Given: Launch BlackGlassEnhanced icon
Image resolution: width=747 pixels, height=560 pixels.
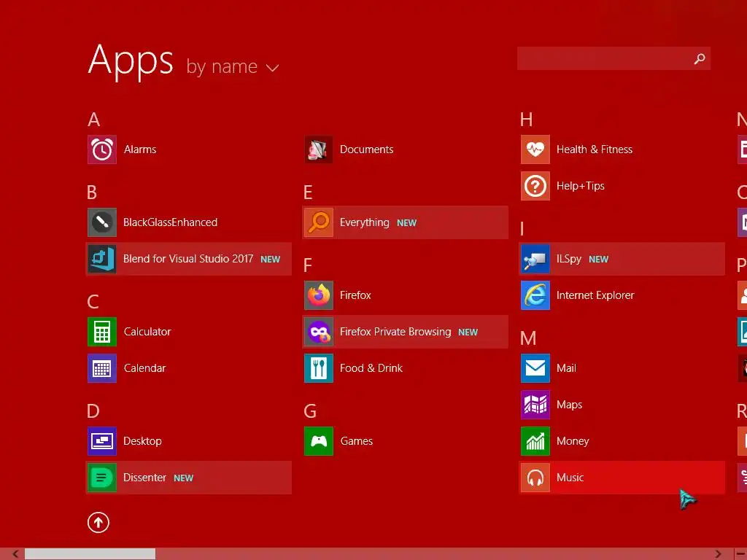Looking at the screenshot, I should click(102, 222).
